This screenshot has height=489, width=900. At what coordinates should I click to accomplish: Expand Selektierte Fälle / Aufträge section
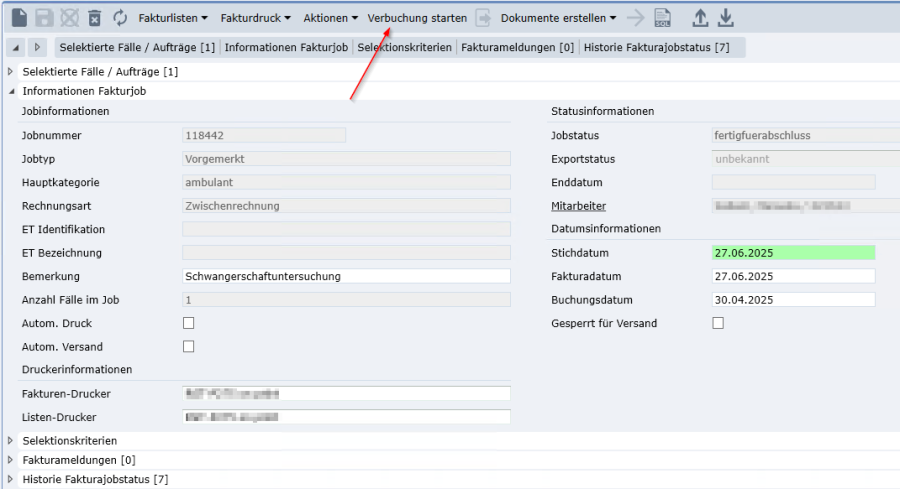pyautogui.click(x=10, y=72)
